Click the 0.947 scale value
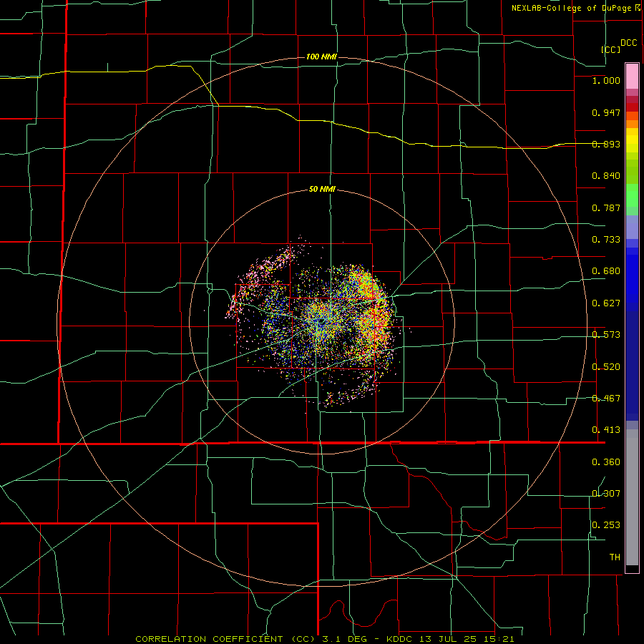 pos(606,112)
